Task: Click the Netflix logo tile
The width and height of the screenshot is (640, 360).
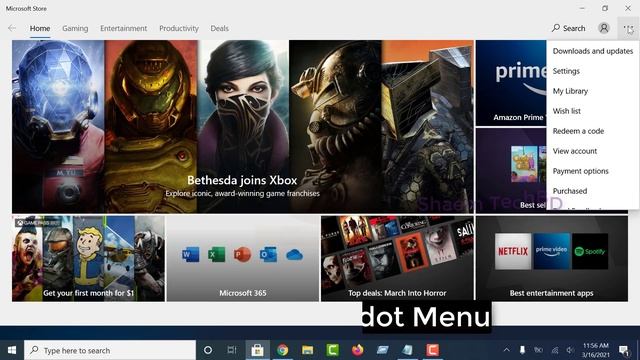Action: pos(513,251)
